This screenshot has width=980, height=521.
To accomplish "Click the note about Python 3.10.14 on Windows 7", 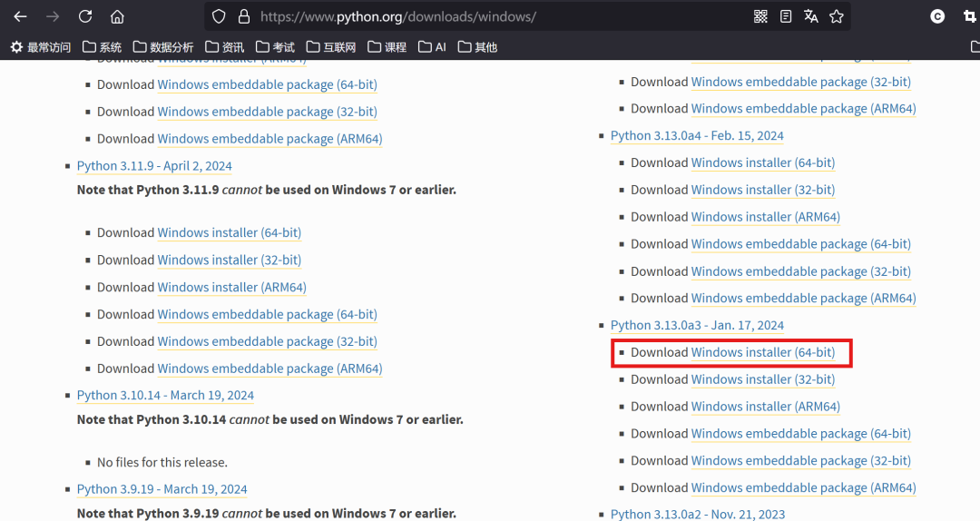I will pos(270,419).
